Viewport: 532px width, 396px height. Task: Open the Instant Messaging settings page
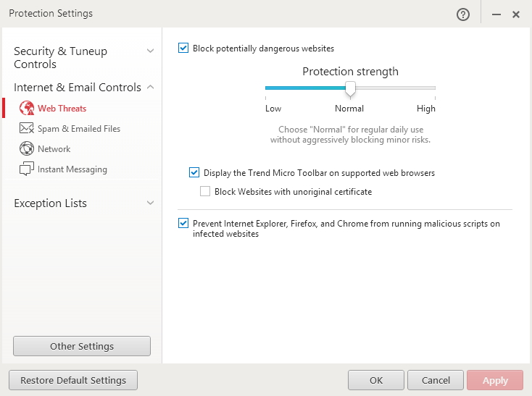point(72,169)
